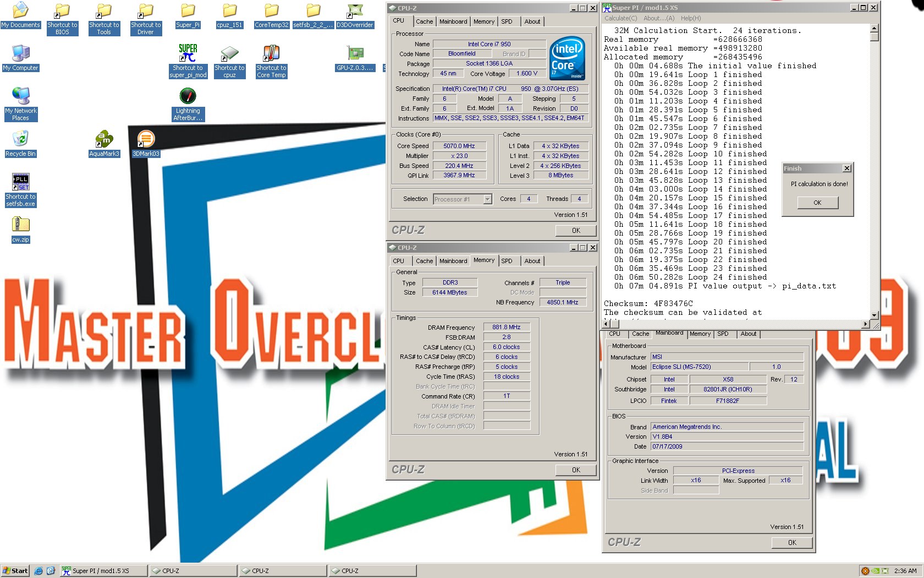Click the green NVIDIA system tray icon
The image size is (924, 578).
876,571
